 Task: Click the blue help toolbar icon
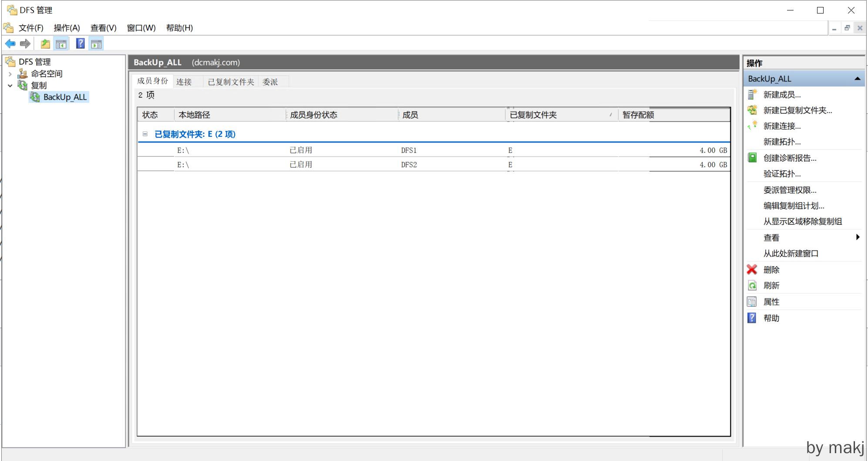coord(80,44)
